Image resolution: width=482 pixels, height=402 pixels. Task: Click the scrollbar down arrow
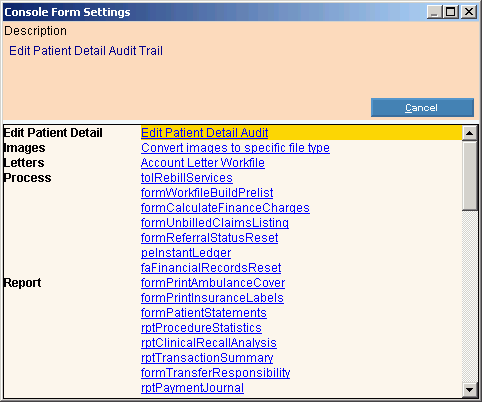click(470, 389)
